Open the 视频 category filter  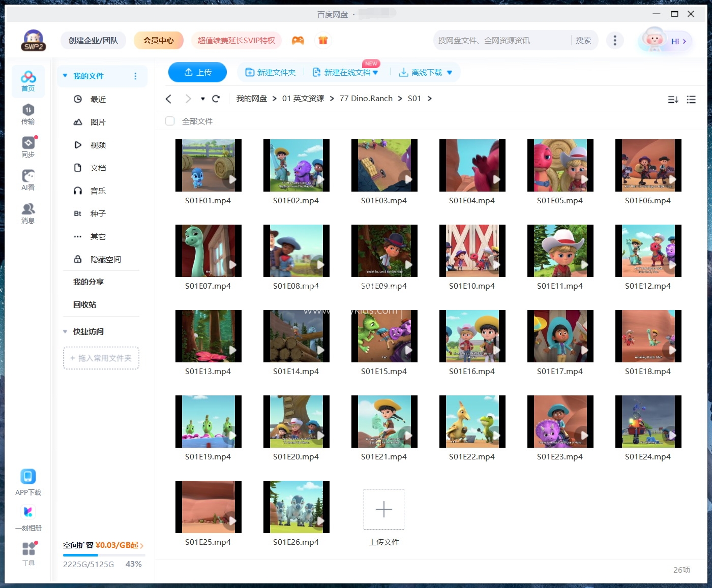pos(98,145)
